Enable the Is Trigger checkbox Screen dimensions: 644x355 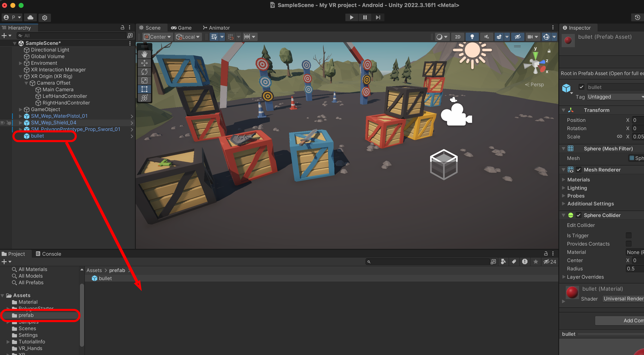coord(628,235)
